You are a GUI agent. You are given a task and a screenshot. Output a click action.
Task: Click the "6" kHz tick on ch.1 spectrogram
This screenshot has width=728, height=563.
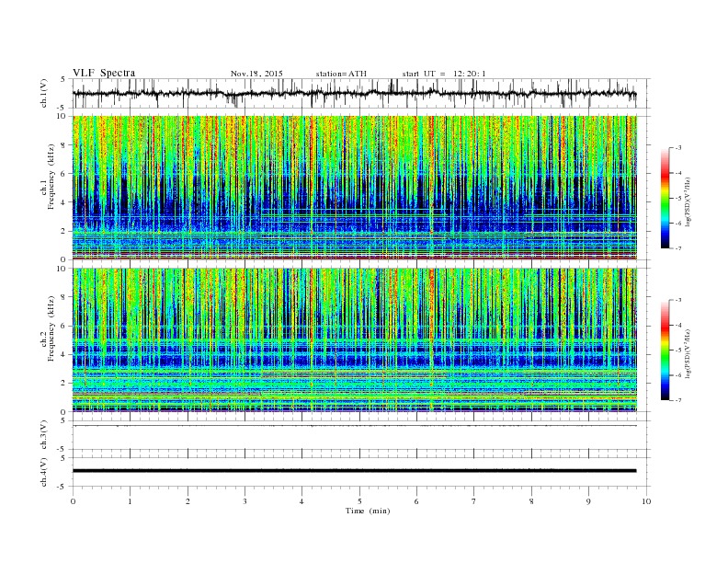click(64, 174)
